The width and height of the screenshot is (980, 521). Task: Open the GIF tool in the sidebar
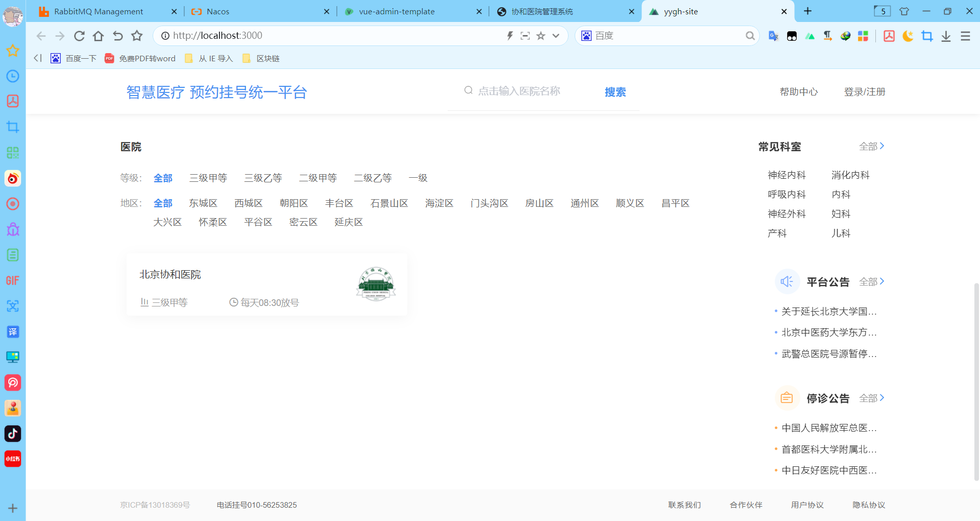(13, 280)
